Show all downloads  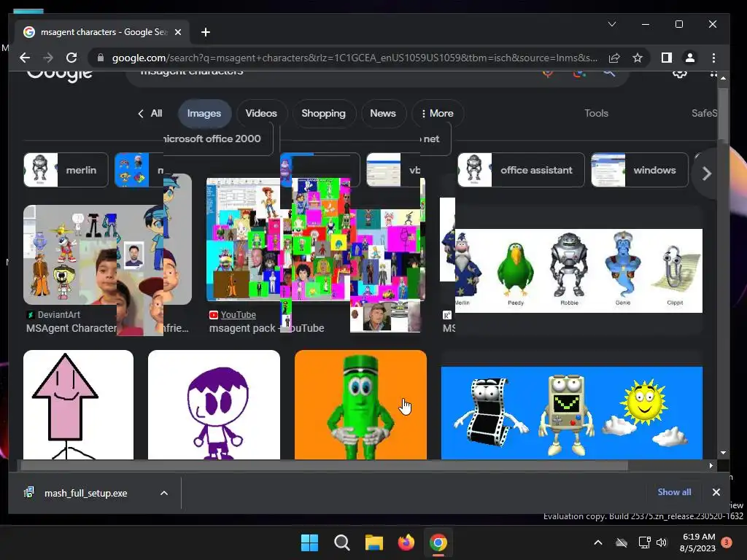click(674, 492)
